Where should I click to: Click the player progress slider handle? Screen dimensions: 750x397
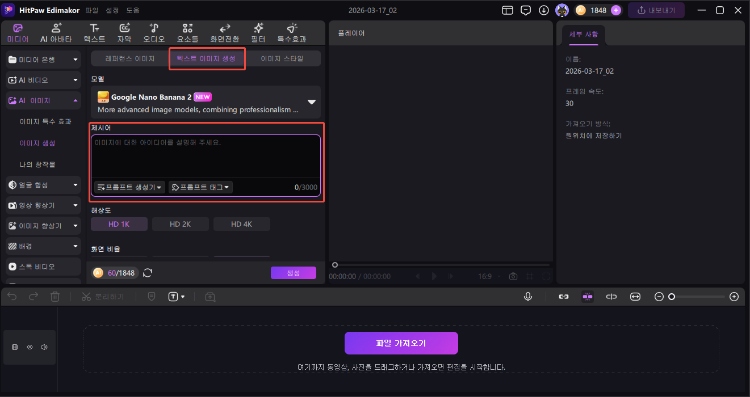tap(335, 265)
